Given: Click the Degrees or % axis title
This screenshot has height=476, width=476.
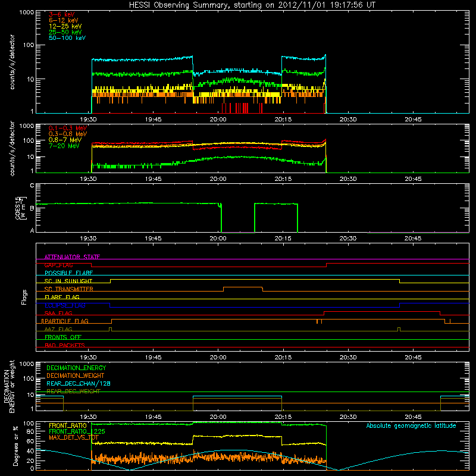Looking at the screenshot, I should (x=15, y=446).
